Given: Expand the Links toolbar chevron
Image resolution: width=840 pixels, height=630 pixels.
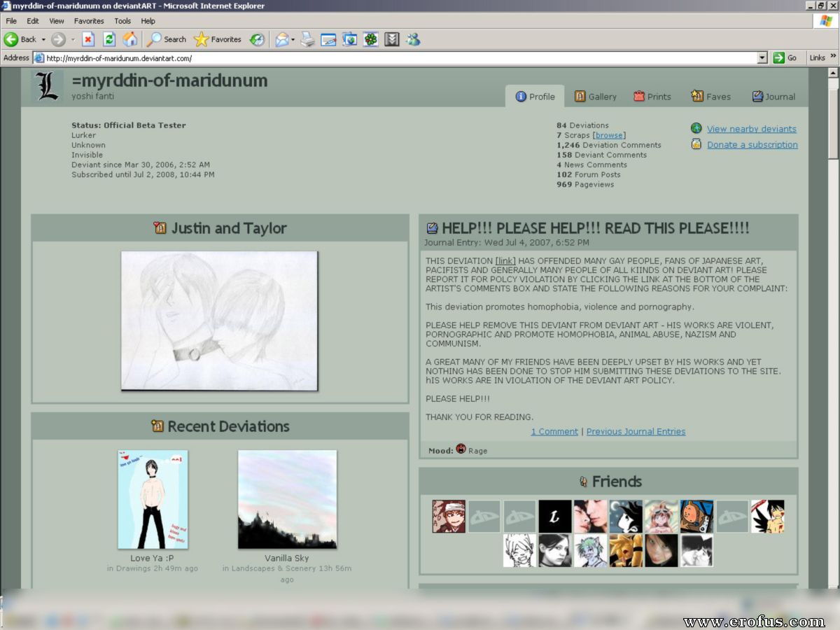Looking at the screenshot, I should point(833,57).
